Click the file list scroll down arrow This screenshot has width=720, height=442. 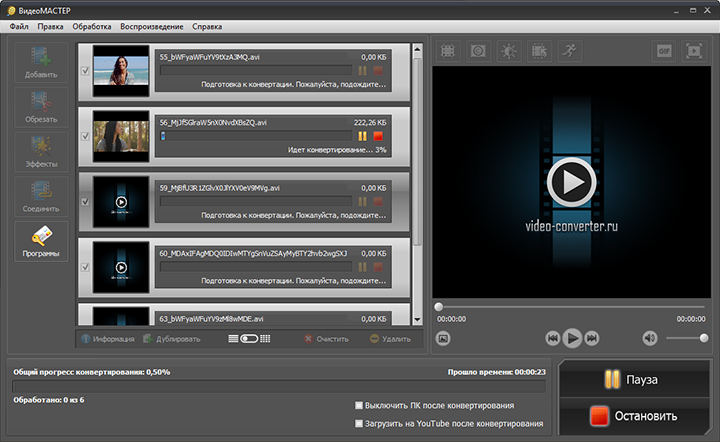417,319
